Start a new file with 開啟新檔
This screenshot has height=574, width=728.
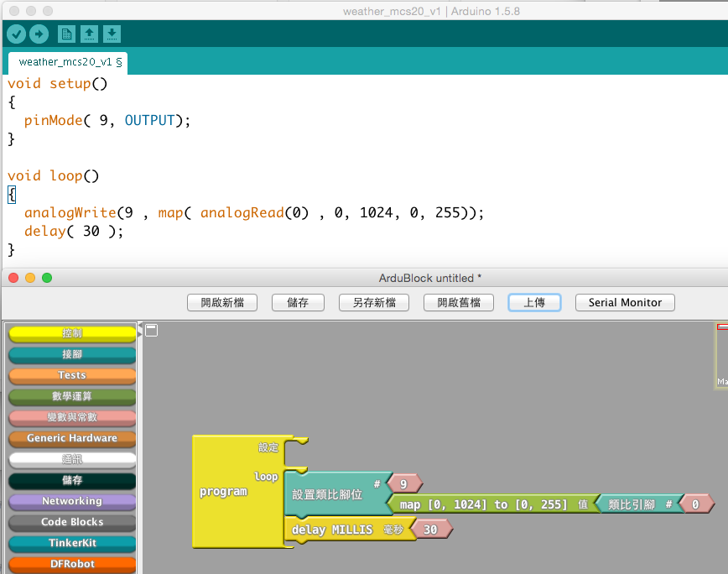coord(221,302)
